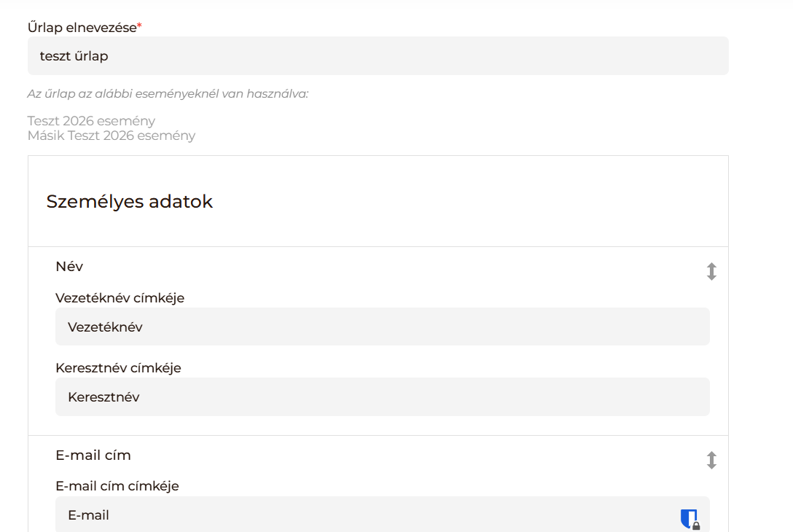Click the lock badge on shield icon

click(696, 525)
